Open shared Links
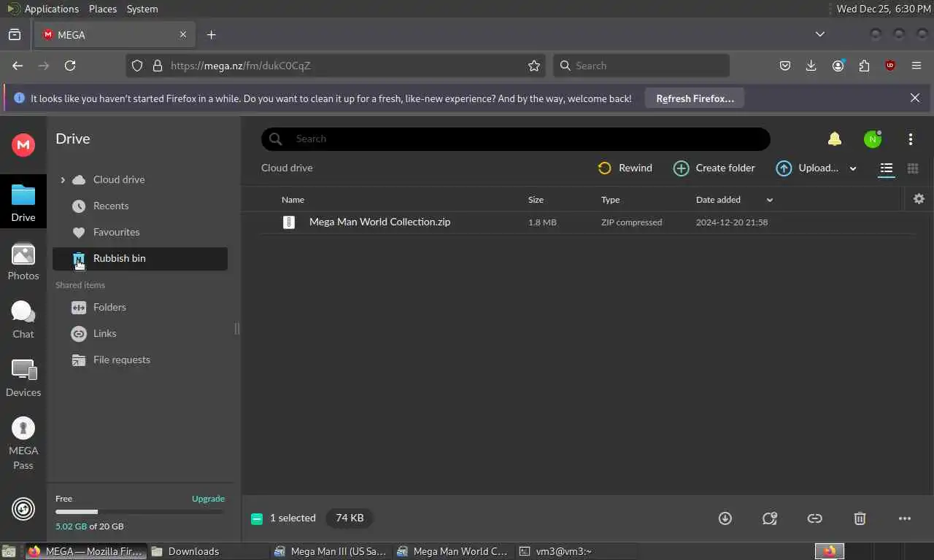The height and width of the screenshot is (560, 934). click(x=104, y=333)
